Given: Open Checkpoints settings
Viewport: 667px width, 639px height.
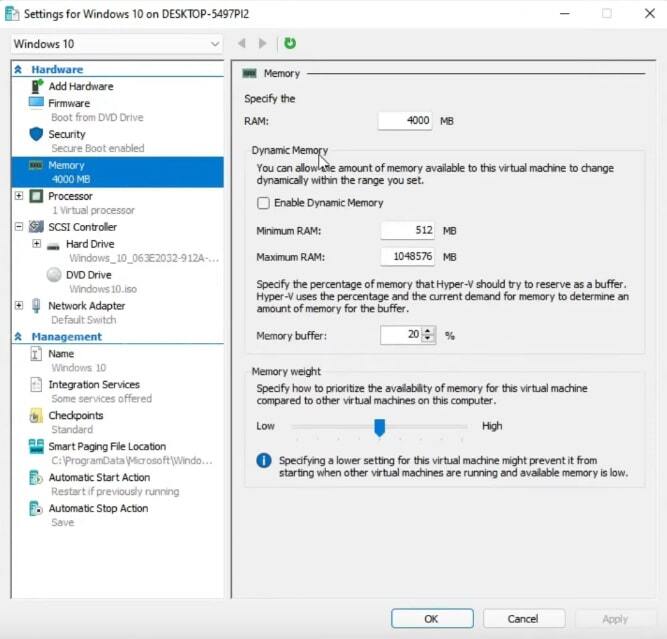Looking at the screenshot, I should pyautogui.click(x=76, y=415).
